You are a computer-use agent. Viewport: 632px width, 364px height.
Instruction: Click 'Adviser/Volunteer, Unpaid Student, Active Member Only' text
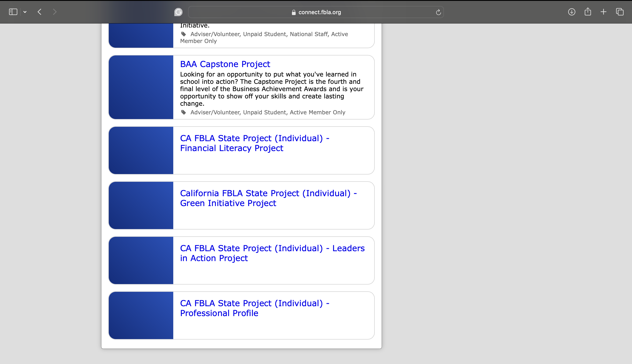268,113
